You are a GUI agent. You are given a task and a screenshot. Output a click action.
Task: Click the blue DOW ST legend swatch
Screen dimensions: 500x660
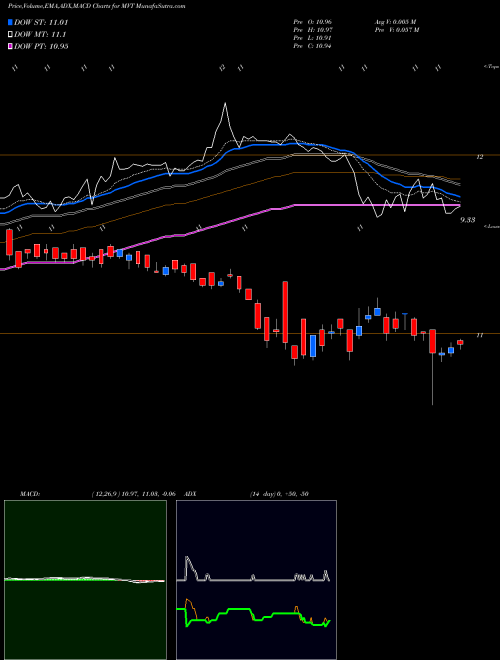click(x=10, y=22)
